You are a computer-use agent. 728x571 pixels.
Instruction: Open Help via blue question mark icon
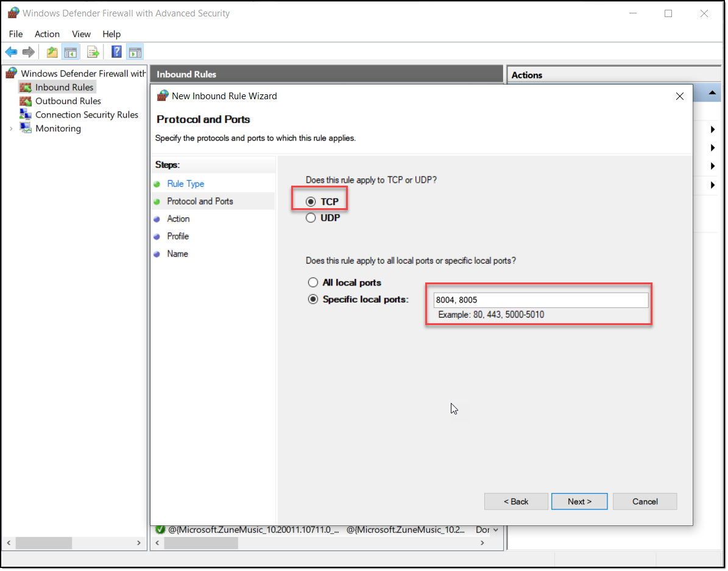click(x=116, y=52)
